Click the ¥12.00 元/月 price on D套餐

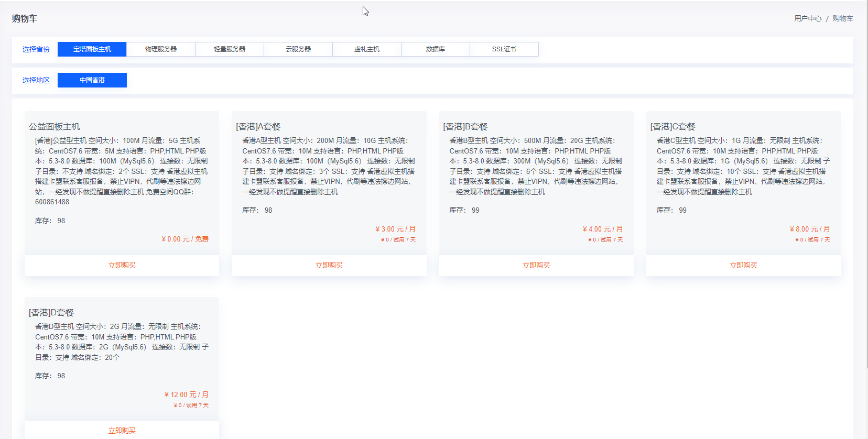tap(186, 394)
